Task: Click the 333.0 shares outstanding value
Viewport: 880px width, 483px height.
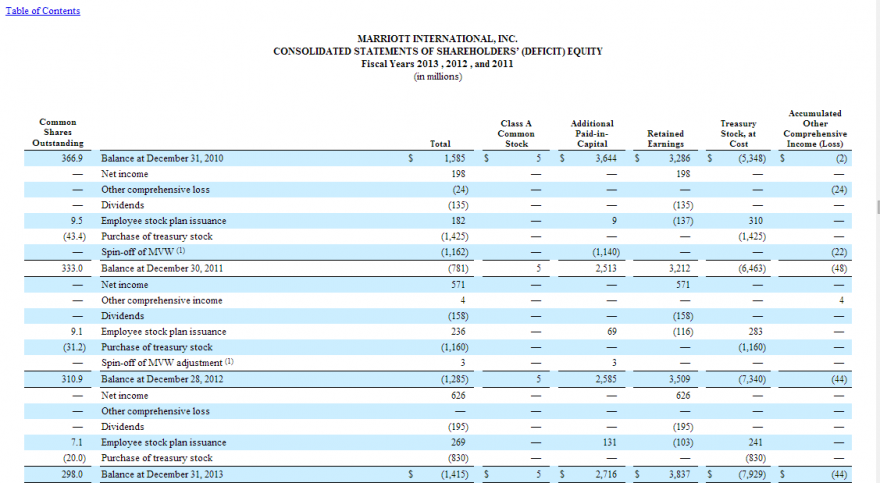Action: [x=72, y=268]
